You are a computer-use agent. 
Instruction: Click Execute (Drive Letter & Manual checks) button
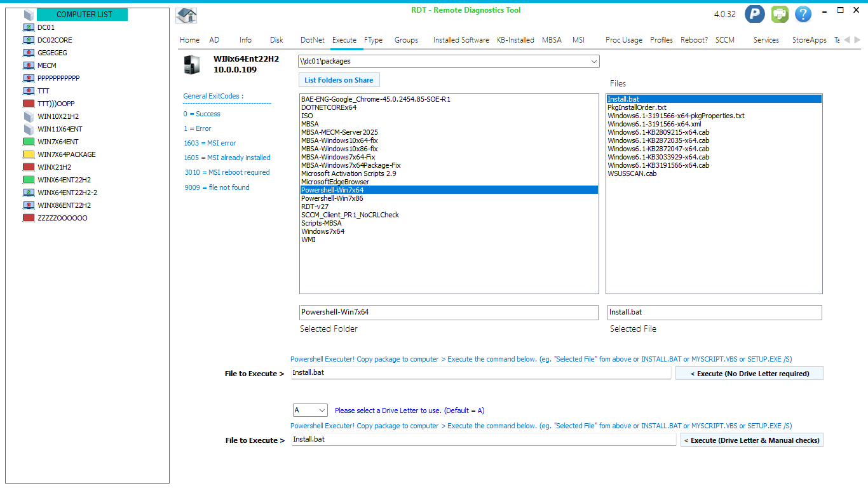tap(752, 440)
